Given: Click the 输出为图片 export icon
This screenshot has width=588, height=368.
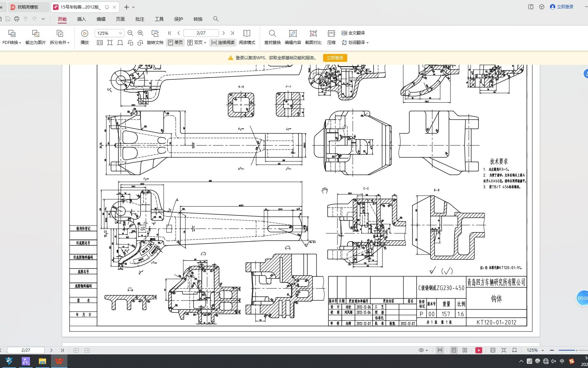Looking at the screenshot, I should [35, 33].
